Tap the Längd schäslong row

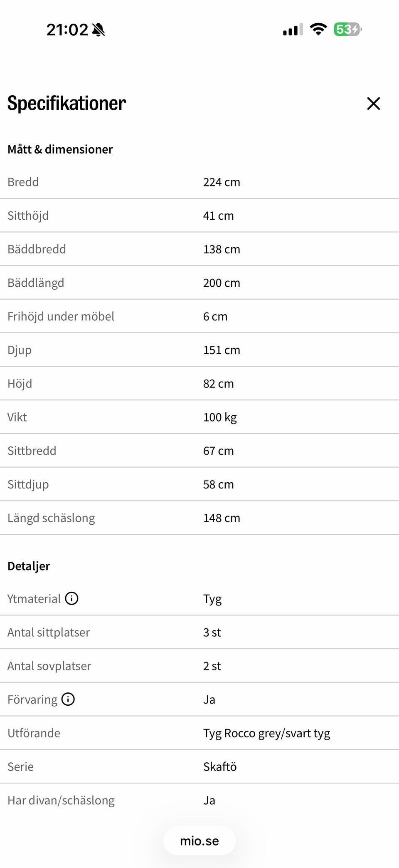[199, 518]
